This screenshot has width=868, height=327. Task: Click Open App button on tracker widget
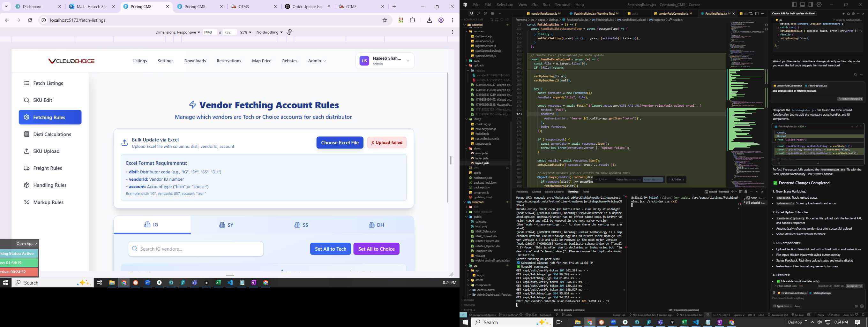click(26, 244)
